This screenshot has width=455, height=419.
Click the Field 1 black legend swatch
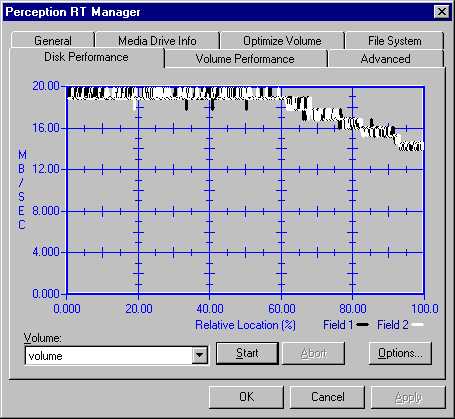pos(363,324)
